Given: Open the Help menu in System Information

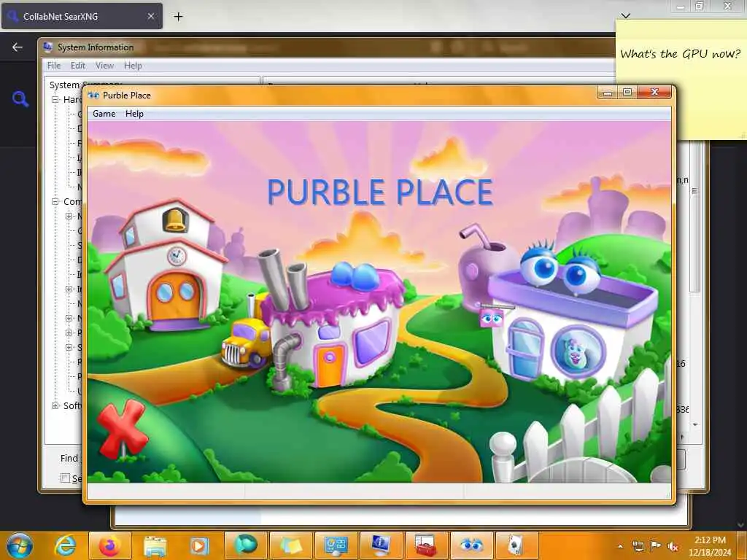Looking at the screenshot, I should [x=133, y=66].
